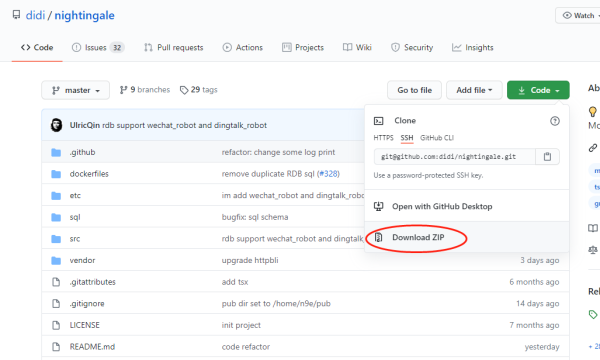Viewport: 600px width, 360px height.
Task: Open the vendor folder
Action: (82, 260)
